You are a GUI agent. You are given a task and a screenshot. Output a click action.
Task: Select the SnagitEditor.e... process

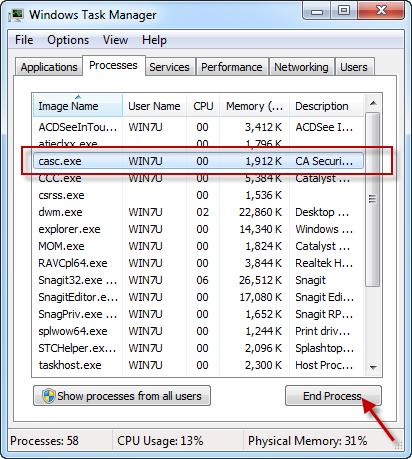click(198, 297)
